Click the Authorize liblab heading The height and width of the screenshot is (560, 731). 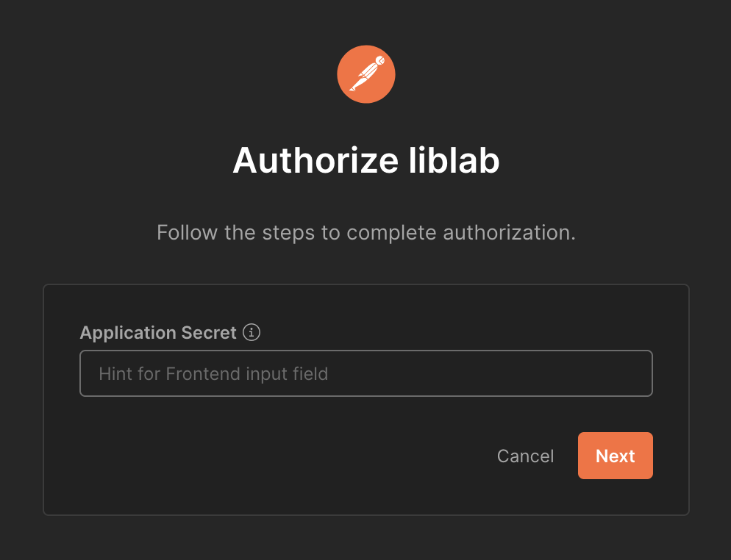click(365, 159)
